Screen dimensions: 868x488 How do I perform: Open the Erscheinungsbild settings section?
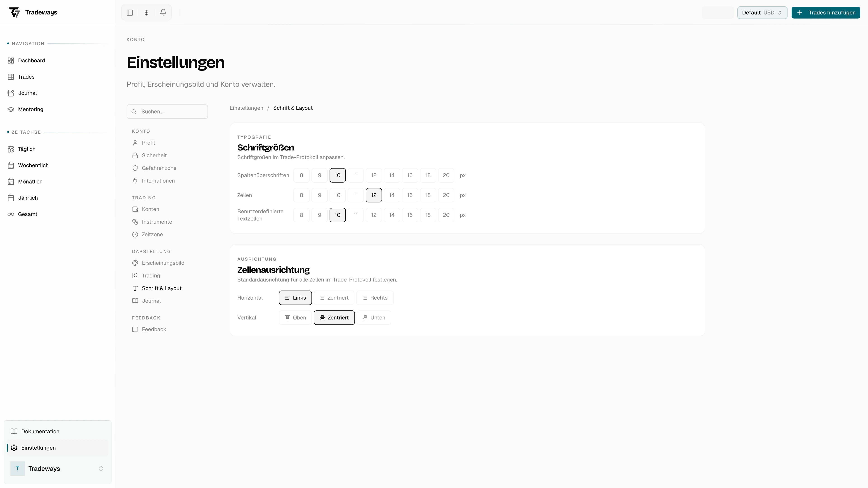pyautogui.click(x=163, y=263)
